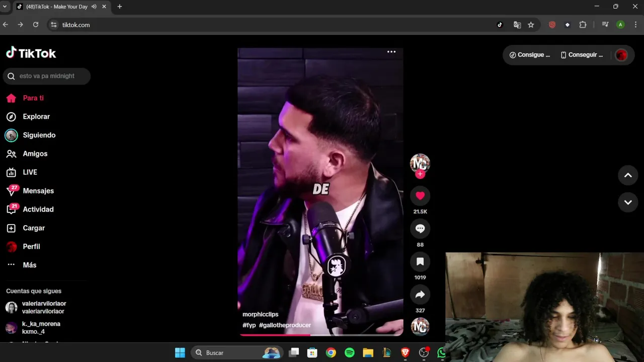
Task: Open the tab search dropdown arrow
Action: (x=5, y=7)
